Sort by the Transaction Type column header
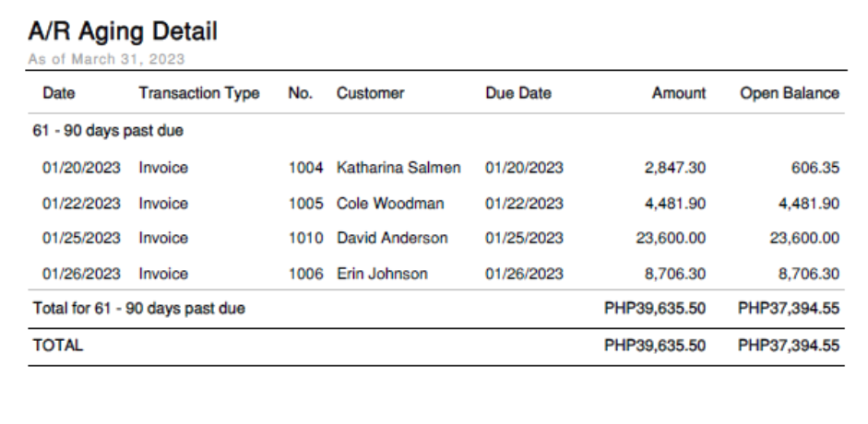Image resolution: width=868 pixels, height=424 pixels. click(199, 93)
